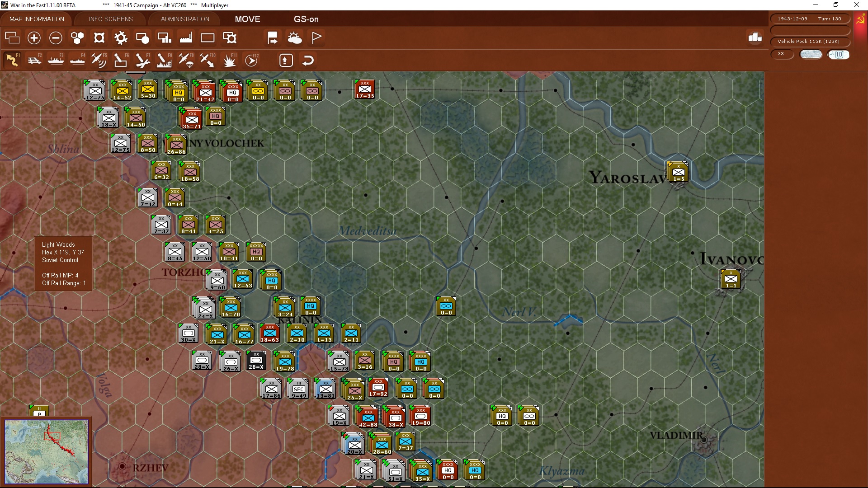Image resolution: width=868 pixels, height=488 pixels.
Task: Click the zoom out map icon
Action: 56,38
